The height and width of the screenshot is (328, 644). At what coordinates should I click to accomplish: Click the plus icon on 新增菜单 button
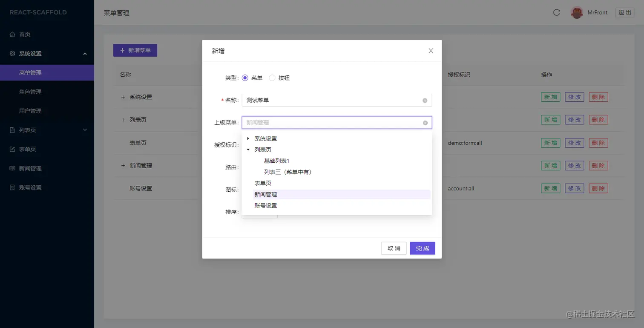pyautogui.click(x=124, y=50)
